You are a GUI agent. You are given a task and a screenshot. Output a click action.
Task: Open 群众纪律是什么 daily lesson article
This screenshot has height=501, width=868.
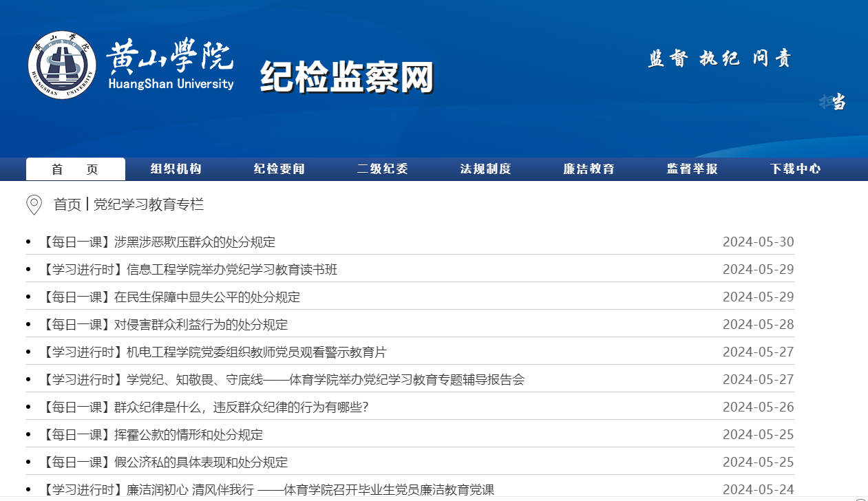[x=205, y=407]
